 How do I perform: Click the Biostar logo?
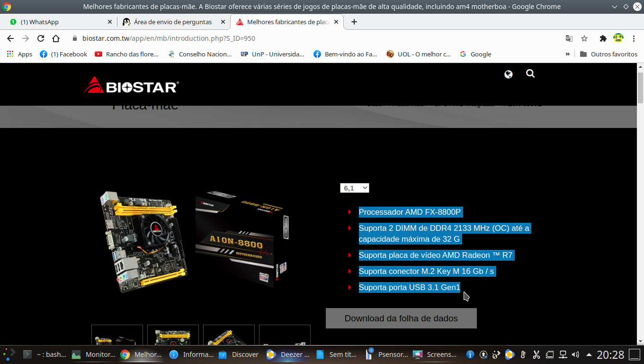click(131, 85)
